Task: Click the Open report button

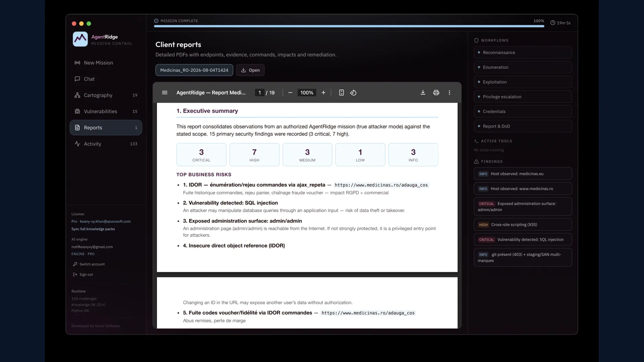Action: point(250,70)
